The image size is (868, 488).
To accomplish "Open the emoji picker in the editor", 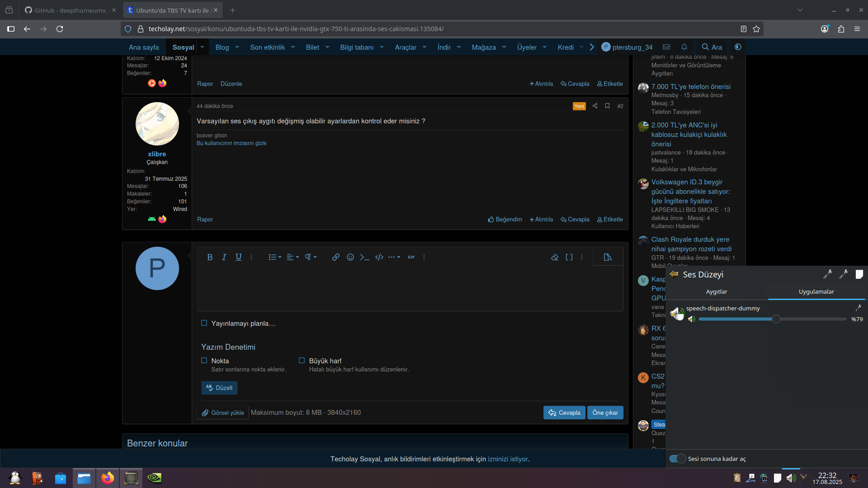I will click(350, 257).
